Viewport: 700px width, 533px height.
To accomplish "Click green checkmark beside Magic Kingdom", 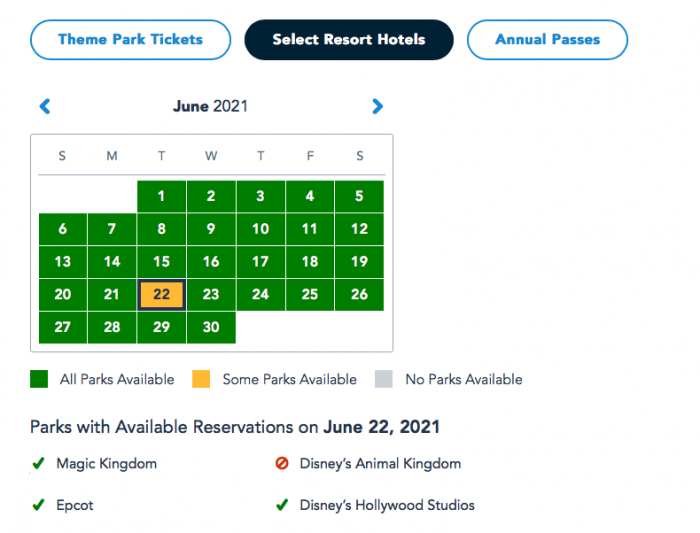I will pos(38,464).
